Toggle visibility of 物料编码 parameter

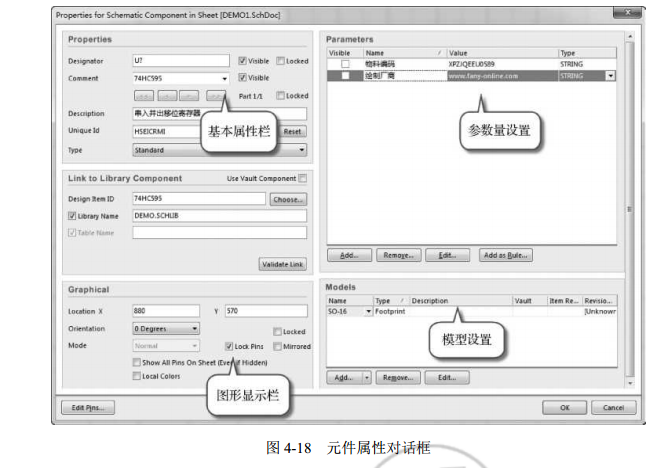click(345, 64)
